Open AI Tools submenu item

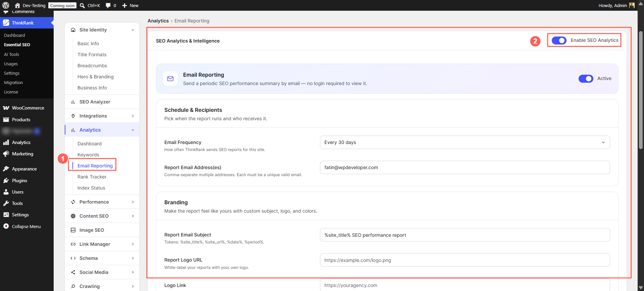tap(11, 54)
